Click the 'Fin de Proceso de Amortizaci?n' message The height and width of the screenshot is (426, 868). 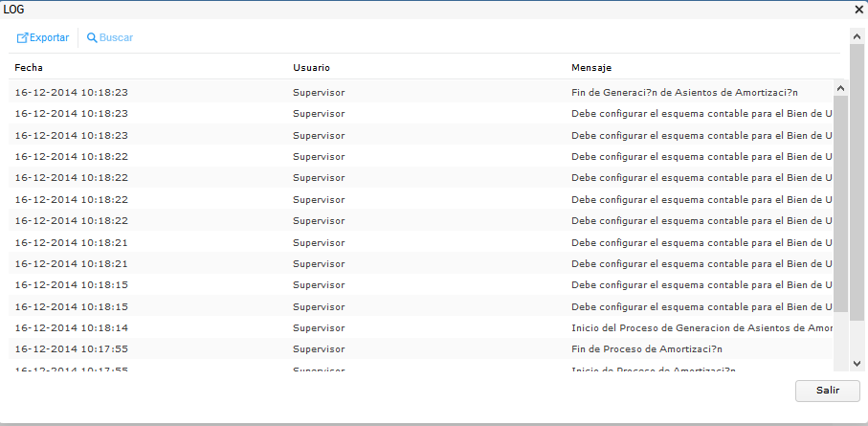(x=647, y=348)
